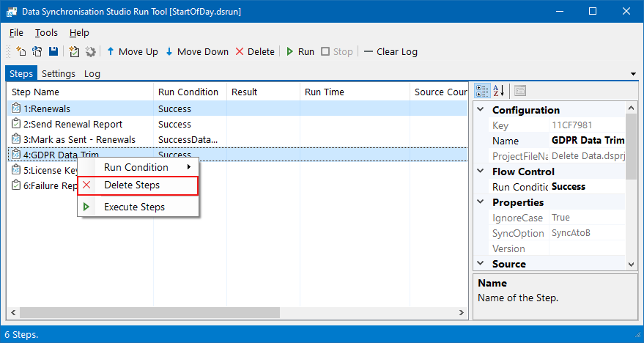Click the Step Name column header
Image resolution: width=644 pixels, height=343 pixels.
80,92
